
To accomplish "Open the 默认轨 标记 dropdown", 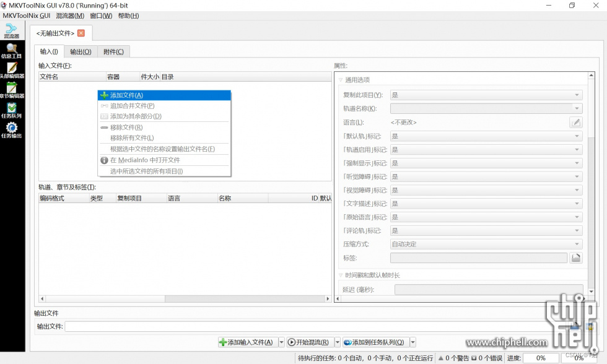I will [x=486, y=136].
